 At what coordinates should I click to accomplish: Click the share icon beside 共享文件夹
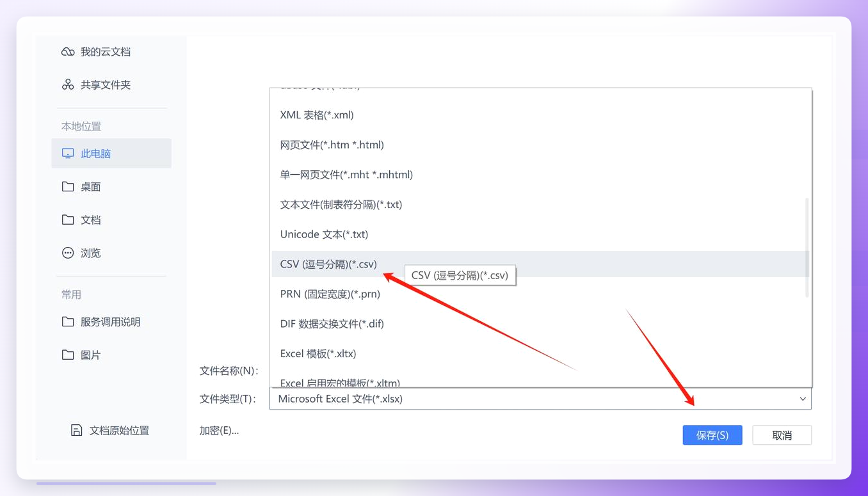(68, 84)
